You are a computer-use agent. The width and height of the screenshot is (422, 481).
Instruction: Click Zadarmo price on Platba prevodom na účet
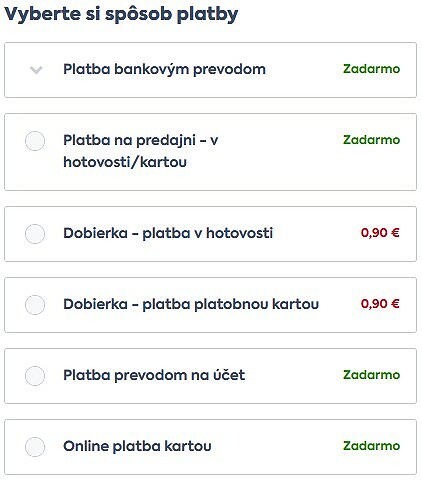[x=371, y=375]
